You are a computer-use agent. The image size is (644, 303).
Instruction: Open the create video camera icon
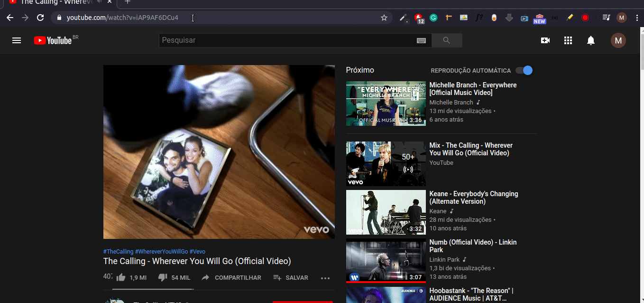[x=545, y=40]
